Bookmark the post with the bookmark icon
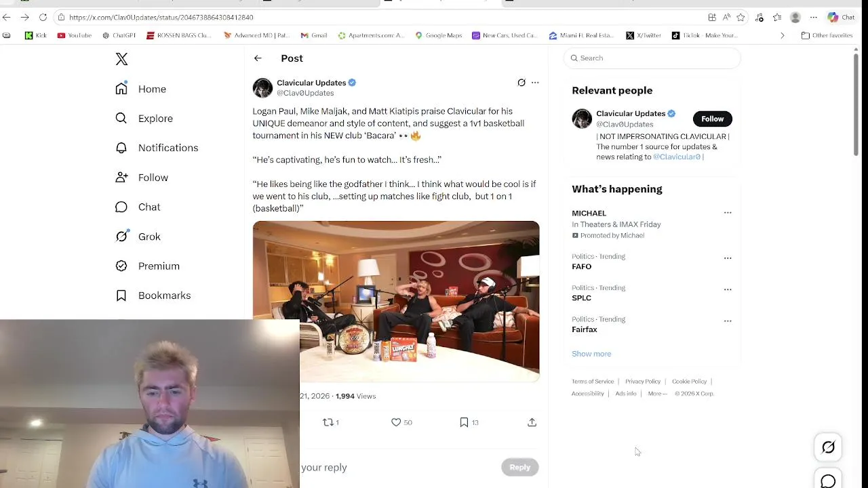The height and width of the screenshot is (488, 868). tap(464, 422)
